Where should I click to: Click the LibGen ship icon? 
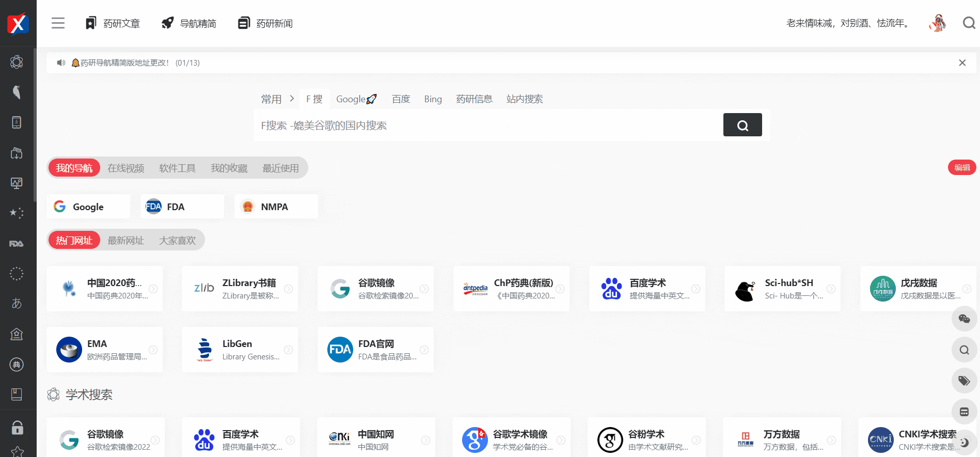point(204,350)
